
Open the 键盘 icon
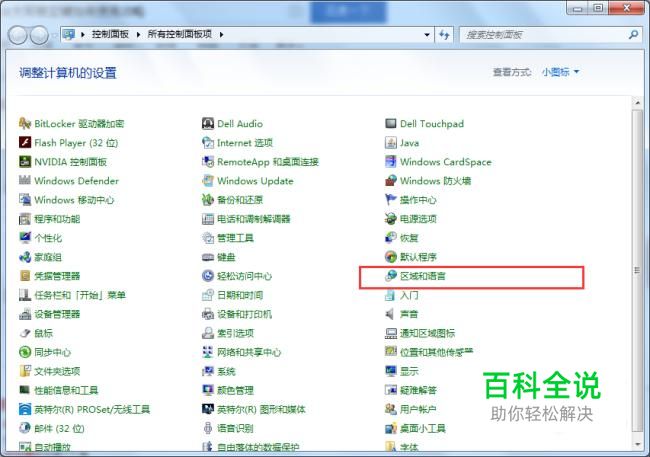click(208, 257)
